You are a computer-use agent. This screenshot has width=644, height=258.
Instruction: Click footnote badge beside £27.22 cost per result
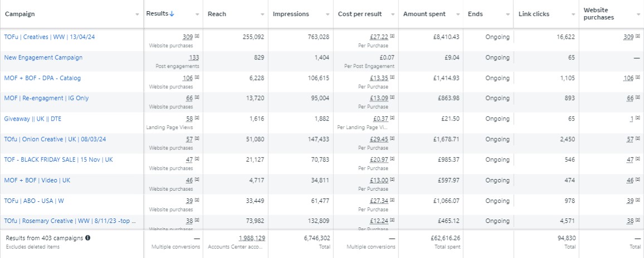click(x=393, y=37)
